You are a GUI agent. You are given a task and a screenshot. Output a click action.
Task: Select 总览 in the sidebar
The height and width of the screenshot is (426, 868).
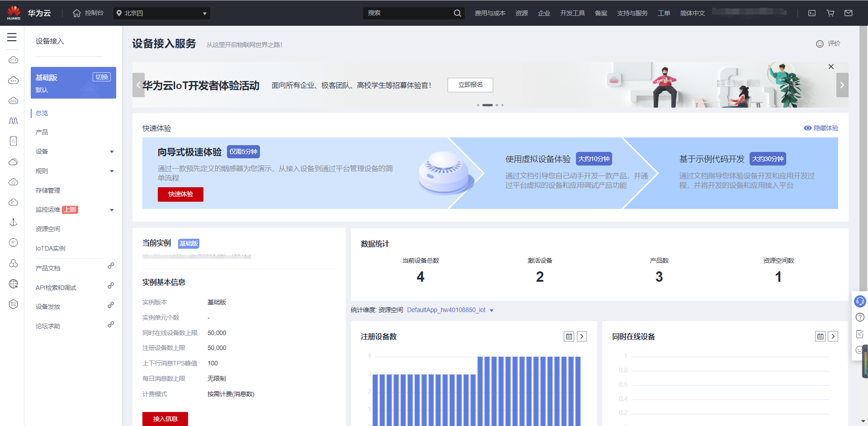coord(42,113)
